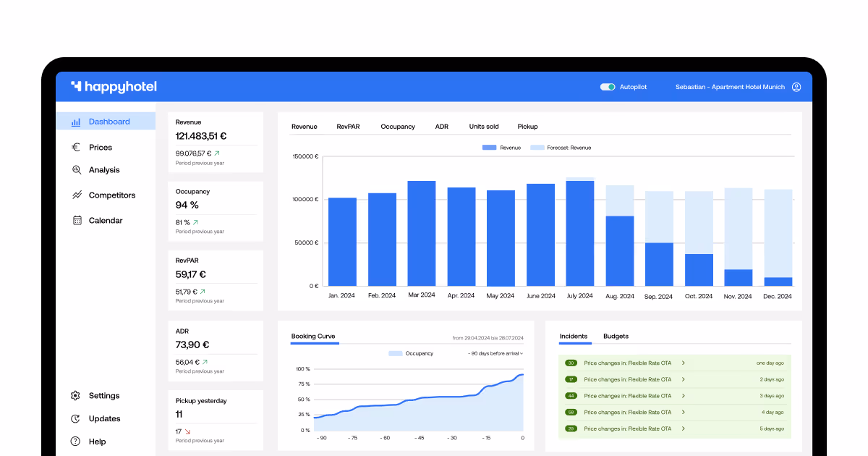Viewport: 868px width, 456px height.
Task: Toggle the Occupancy legend in Booking Curve
Action: 411,353
